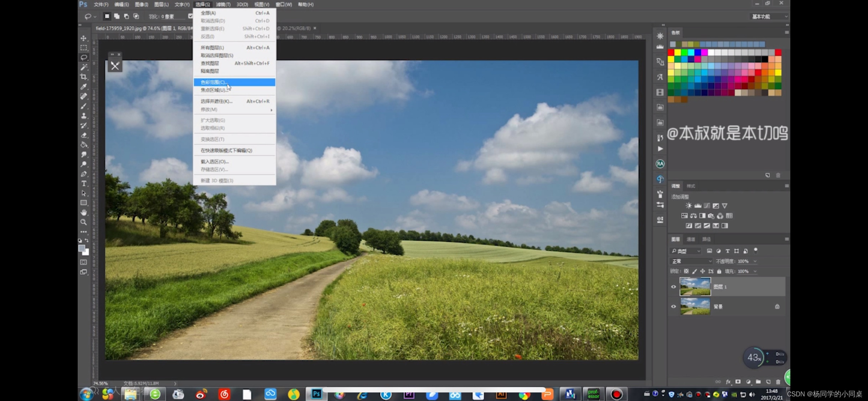Click the 选择并遮住(K) entry
Image resolution: width=868 pixels, height=401 pixels.
[x=234, y=101]
